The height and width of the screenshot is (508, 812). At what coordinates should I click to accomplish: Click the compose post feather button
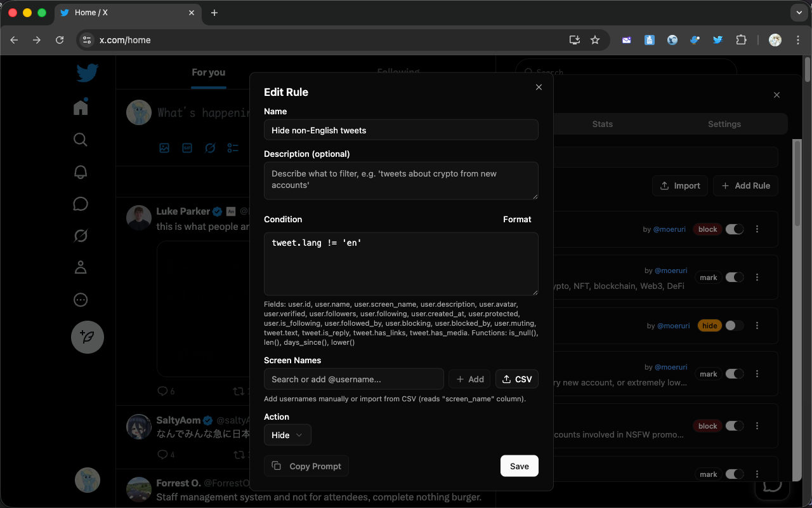point(88,337)
